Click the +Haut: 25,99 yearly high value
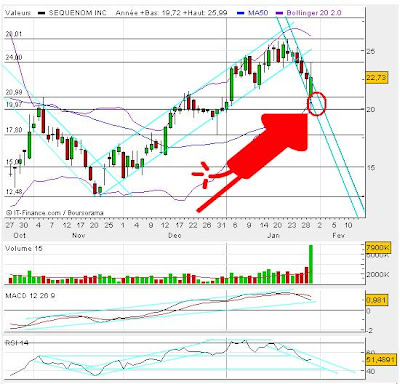The height and width of the screenshot is (384, 400). pos(205,13)
